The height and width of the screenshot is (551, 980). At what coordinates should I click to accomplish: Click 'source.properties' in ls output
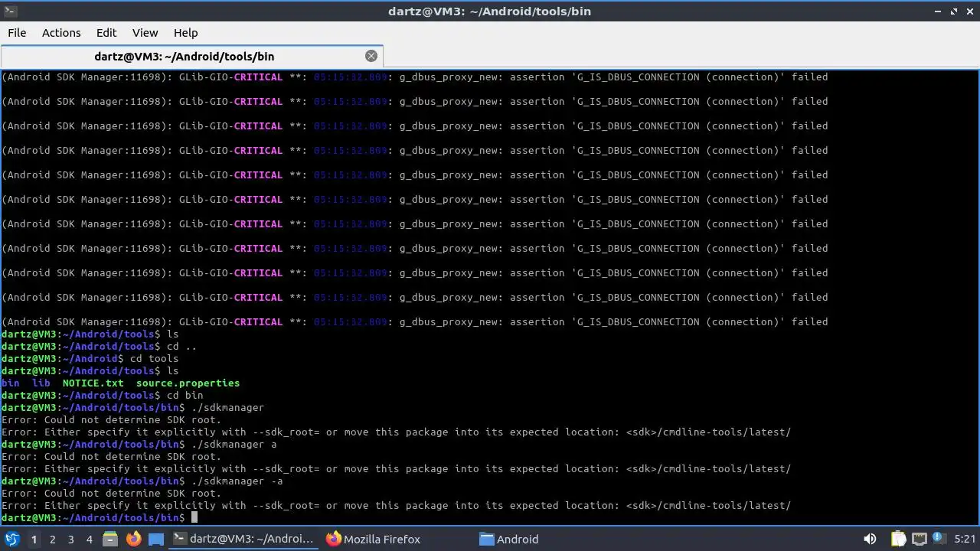pos(188,383)
